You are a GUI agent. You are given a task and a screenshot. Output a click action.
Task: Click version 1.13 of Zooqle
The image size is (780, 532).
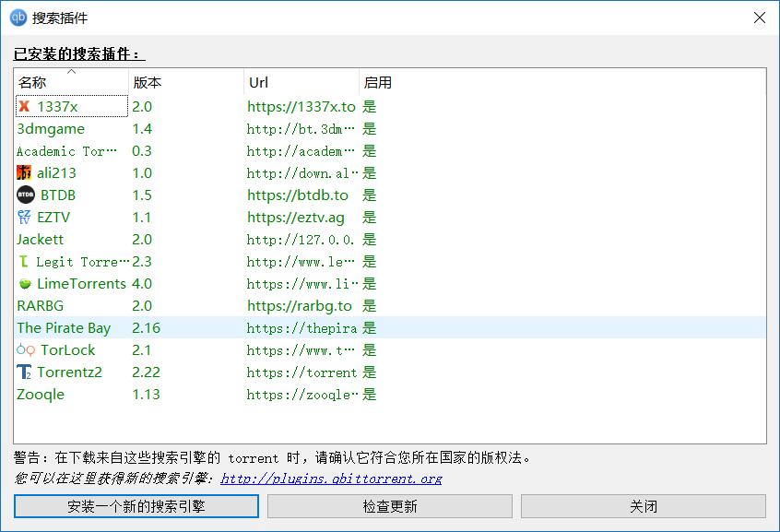click(x=147, y=394)
